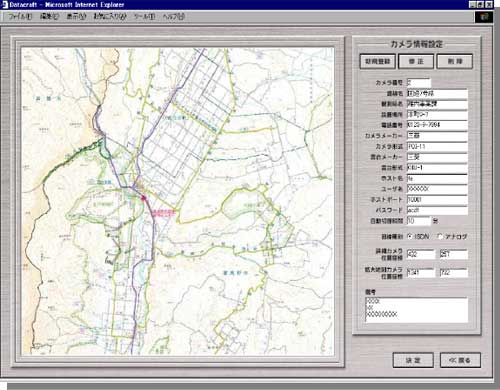Open the ツール menu

pos(144,16)
